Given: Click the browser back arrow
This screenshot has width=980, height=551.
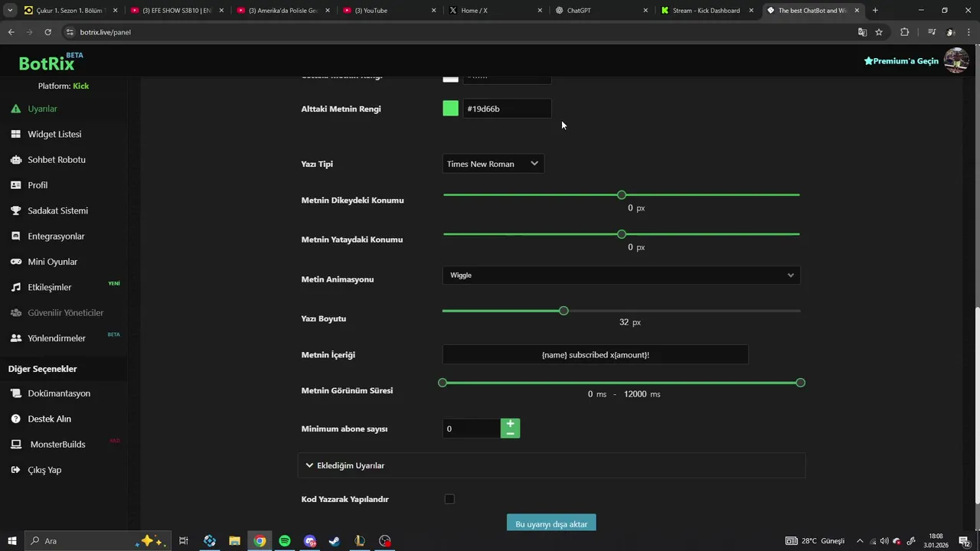Looking at the screenshot, I should point(11,32).
